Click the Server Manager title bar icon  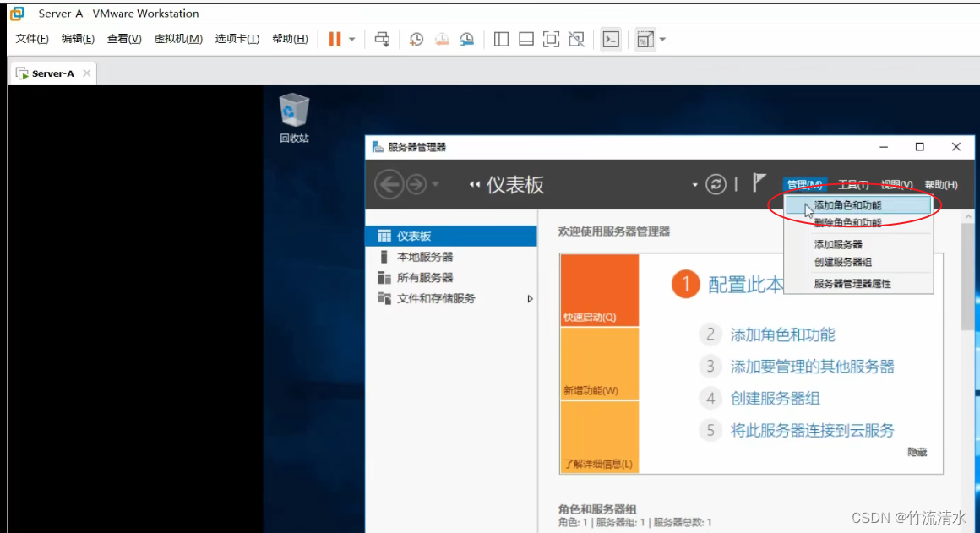378,147
